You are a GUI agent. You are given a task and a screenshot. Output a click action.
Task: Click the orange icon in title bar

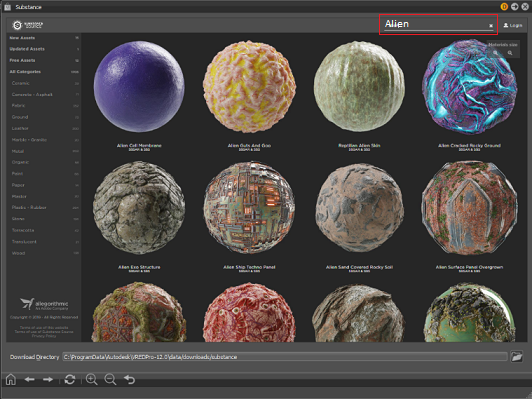point(504,6)
